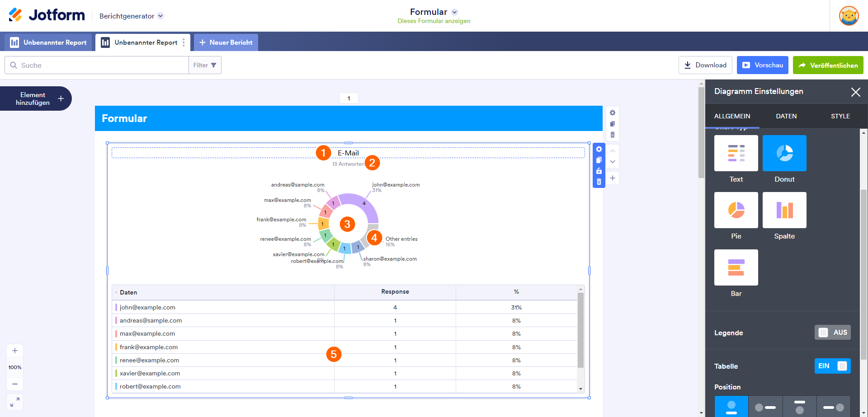This screenshot has height=417, width=868.
Task: Set position to table right of chart
Action: tap(765, 407)
